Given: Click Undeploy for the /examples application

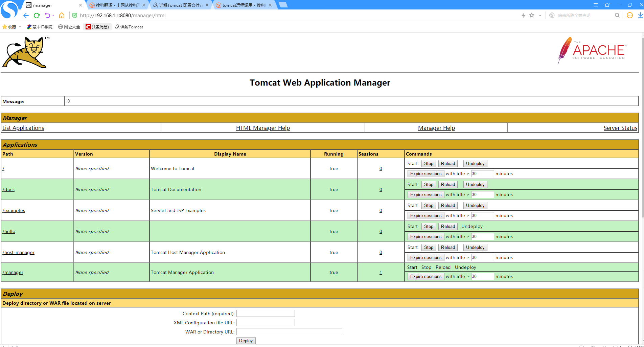Looking at the screenshot, I should coord(475,205).
